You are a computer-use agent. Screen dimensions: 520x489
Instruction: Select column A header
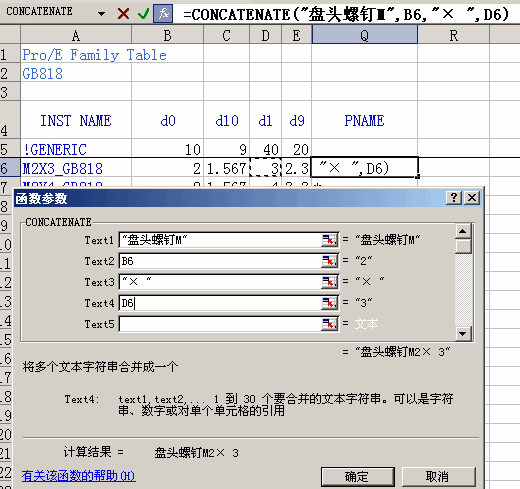76,35
